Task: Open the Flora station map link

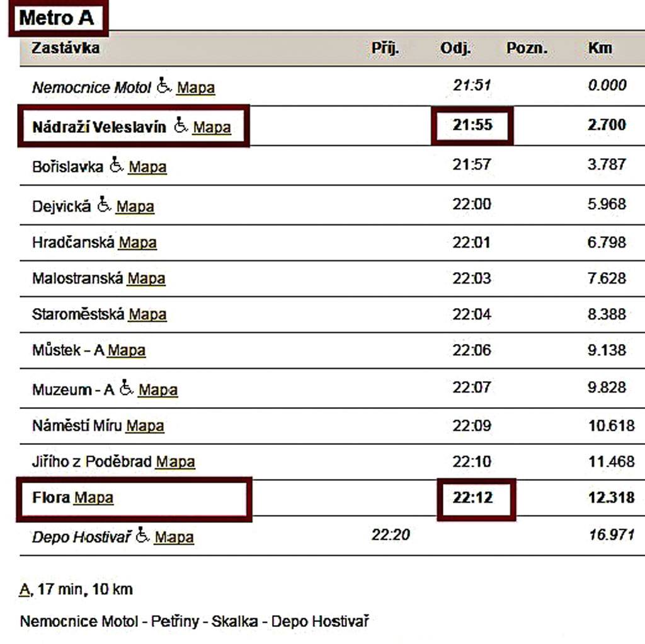Action: (93, 498)
